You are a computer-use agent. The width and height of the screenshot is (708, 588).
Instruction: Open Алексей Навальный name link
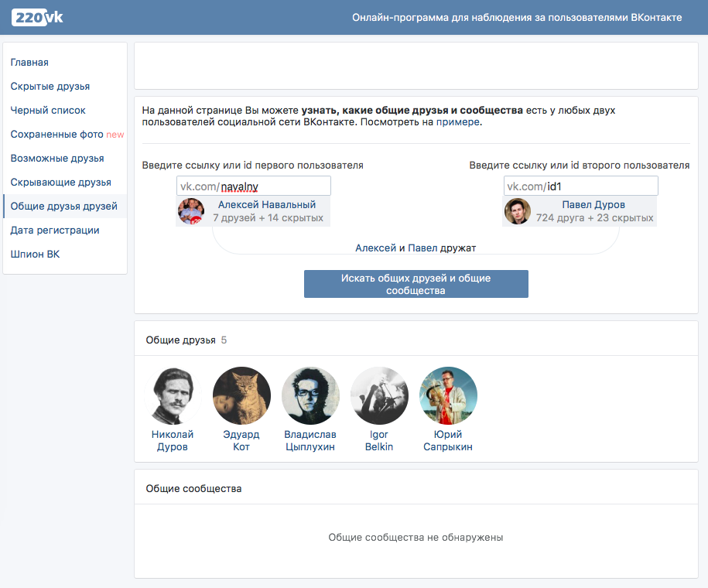tap(267, 204)
